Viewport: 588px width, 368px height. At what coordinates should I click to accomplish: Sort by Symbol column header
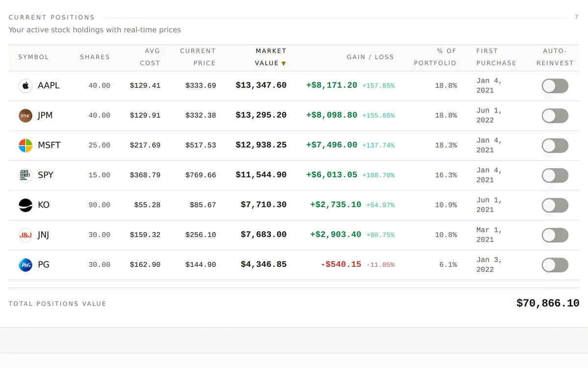point(34,57)
